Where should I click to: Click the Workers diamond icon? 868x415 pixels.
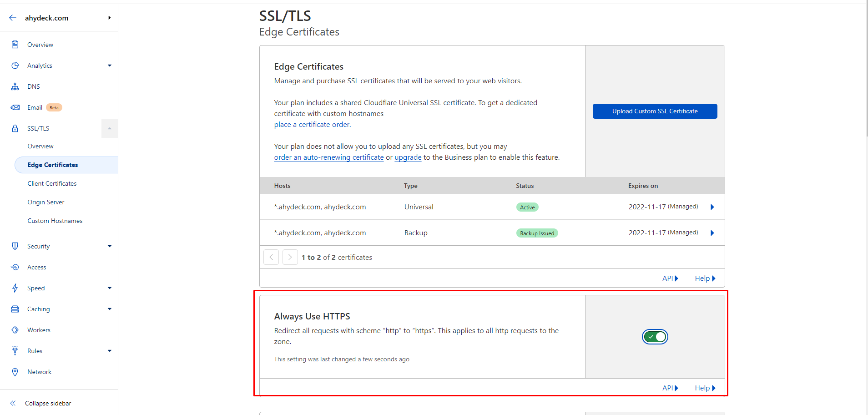pos(15,330)
